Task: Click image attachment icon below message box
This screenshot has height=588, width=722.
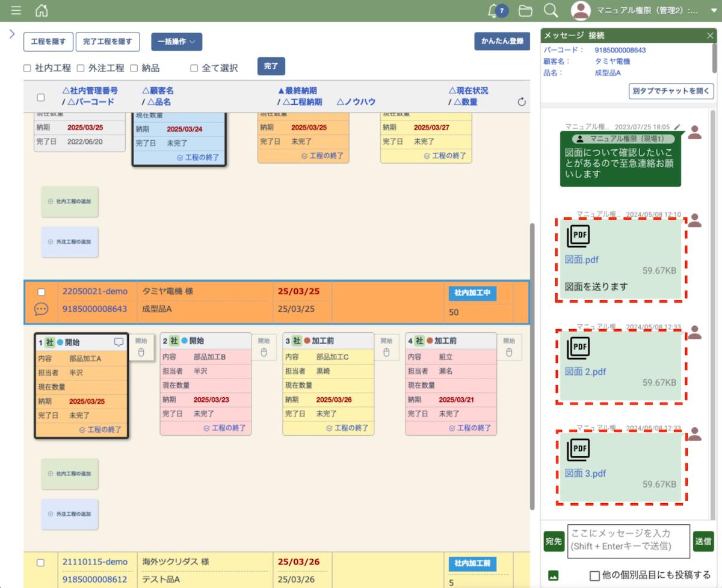Action: pos(553,575)
